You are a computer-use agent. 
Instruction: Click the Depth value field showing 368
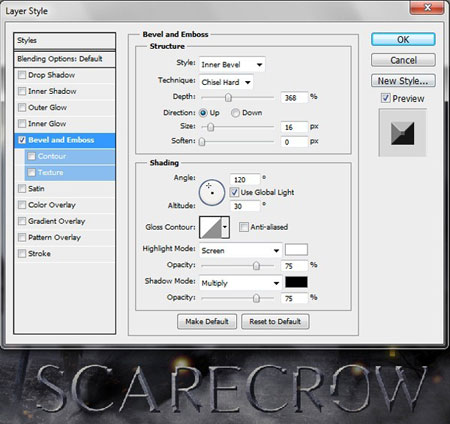[x=294, y=98]
